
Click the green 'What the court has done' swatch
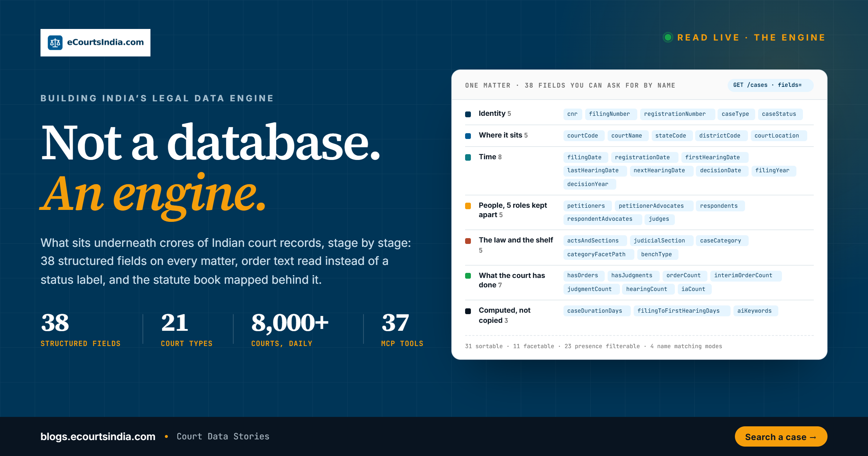[468, 276]
